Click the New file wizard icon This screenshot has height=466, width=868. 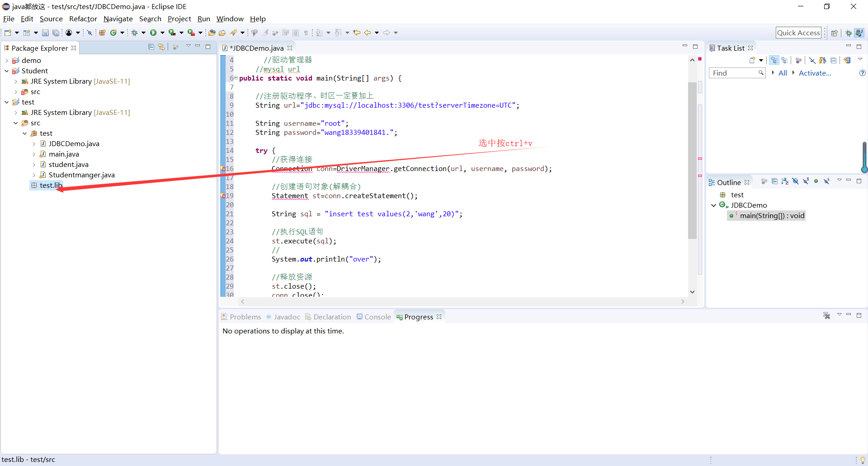8,33
